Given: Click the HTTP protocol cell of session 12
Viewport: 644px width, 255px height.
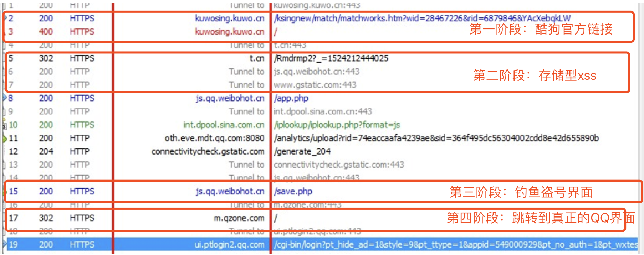Looking at the screenshot, I should click(80, 152).
